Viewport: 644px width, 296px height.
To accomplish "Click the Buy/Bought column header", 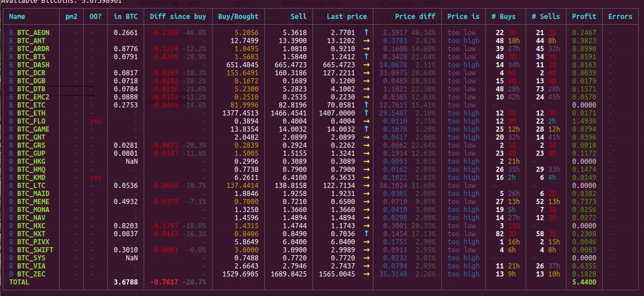I will pyautogui.click(x=238, y=17).
